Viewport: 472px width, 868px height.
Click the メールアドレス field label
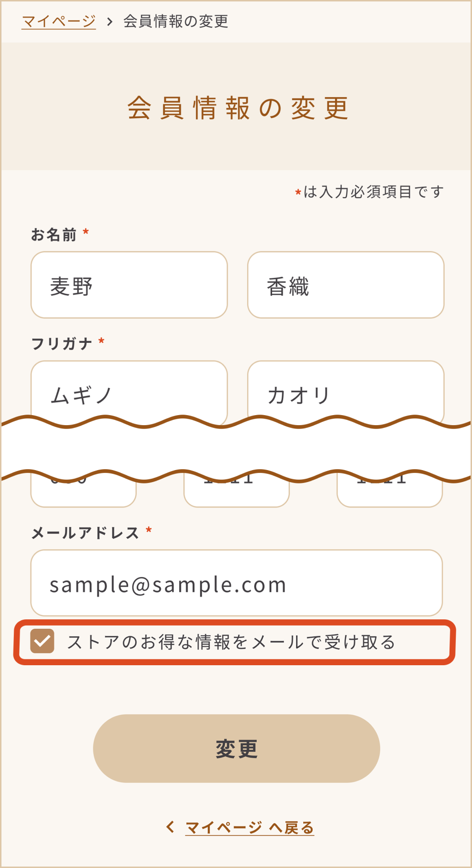click(x=85, y=533)
